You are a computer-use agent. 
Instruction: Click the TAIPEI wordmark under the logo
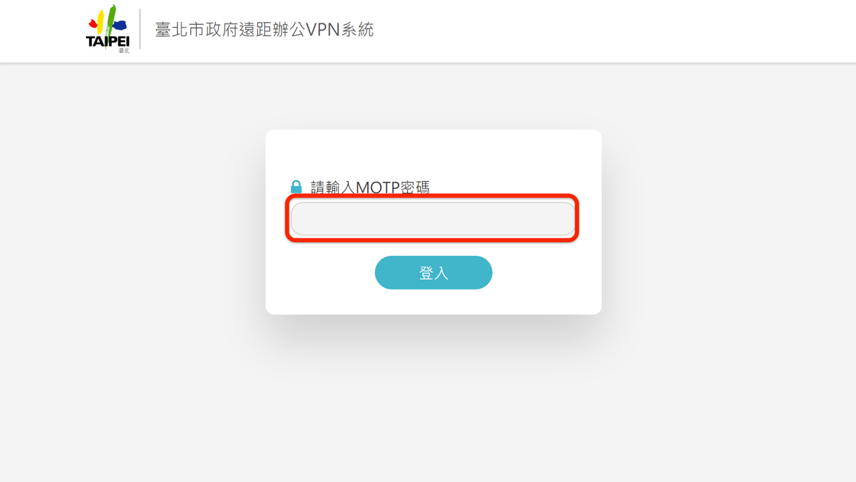(x=108, y=41)
